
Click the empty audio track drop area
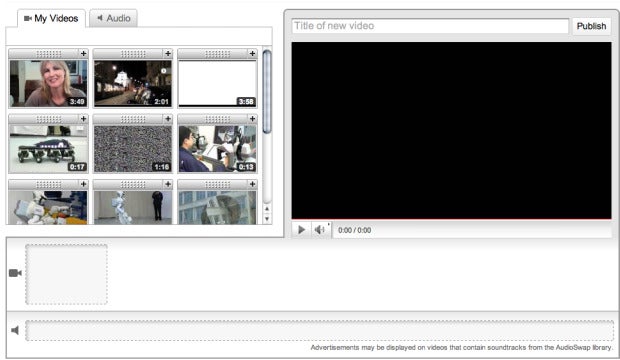(319, 330)
